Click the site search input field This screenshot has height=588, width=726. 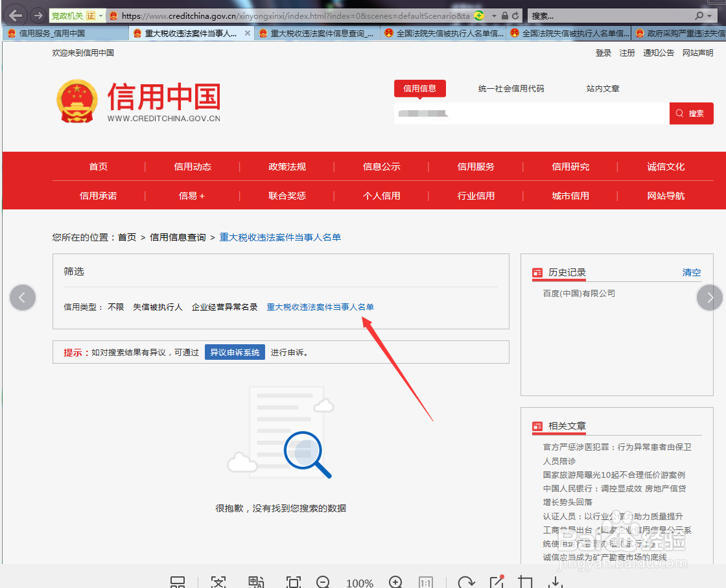pyautogui.click(x=532, y=113)
